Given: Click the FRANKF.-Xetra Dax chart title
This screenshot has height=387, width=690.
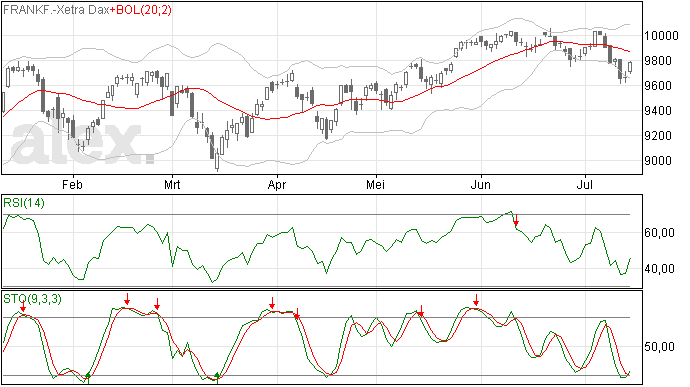Looking at the screenshot, I should click(x=56, y=10).
